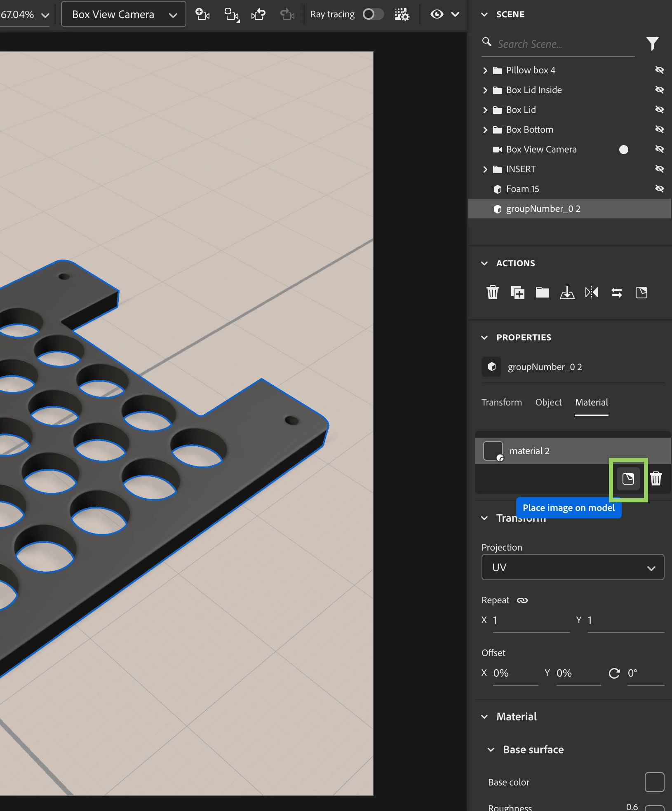Click the group folder icon in Actions
This screenshot has height=811, width=672.
pyautogui.click(x=542, y=293)
